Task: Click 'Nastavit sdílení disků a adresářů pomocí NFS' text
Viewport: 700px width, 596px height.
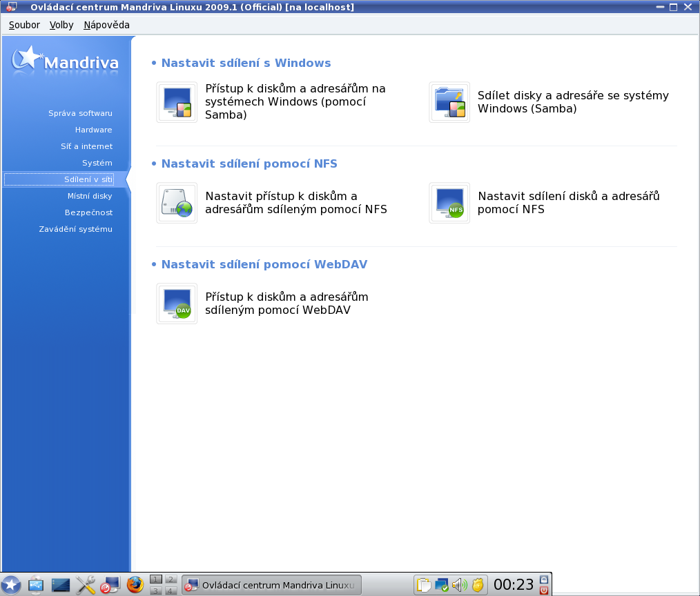Action: (x=568, y=203)
